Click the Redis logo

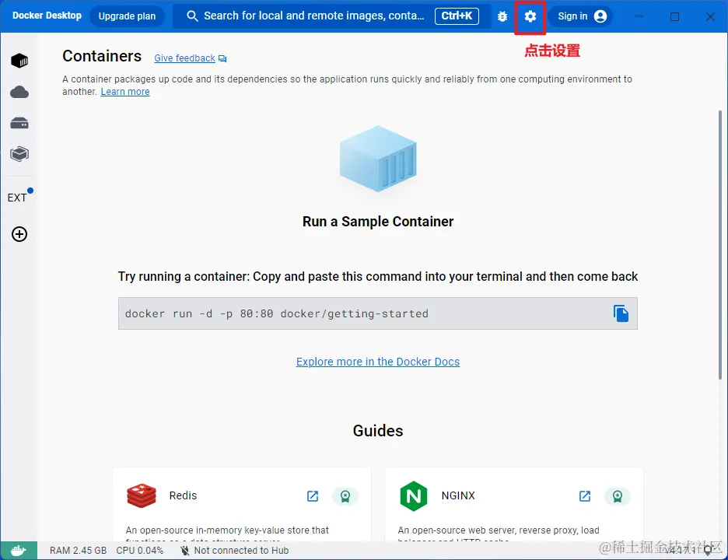pos(142,495)
